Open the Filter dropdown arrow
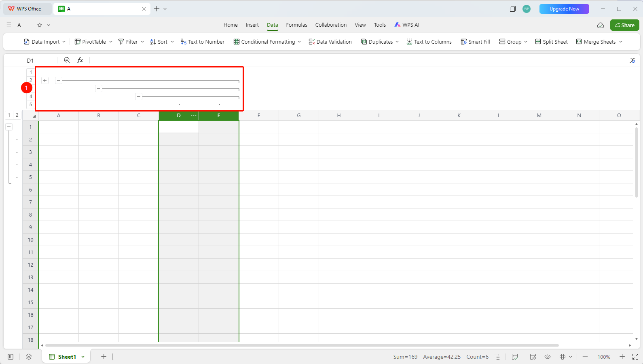Image resolution: width=643 pixels, height=364 pixels. (x=142, y=42)
